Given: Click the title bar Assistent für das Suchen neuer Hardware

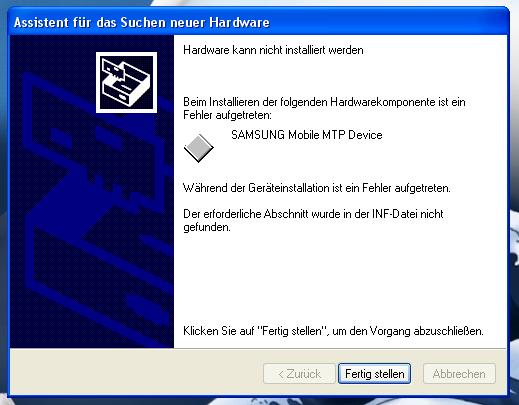Looking at the screenshot, I should click(x=258, y=22).
